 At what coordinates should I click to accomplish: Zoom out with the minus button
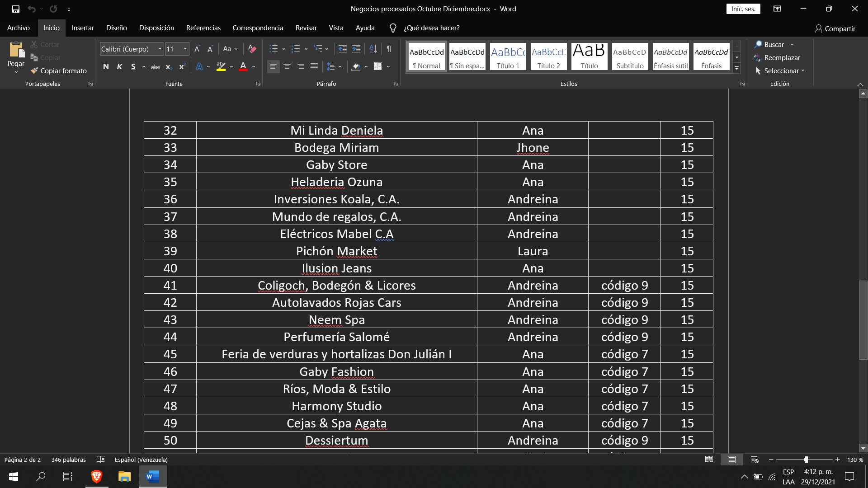pyautogui.click(x=771, y=460)
